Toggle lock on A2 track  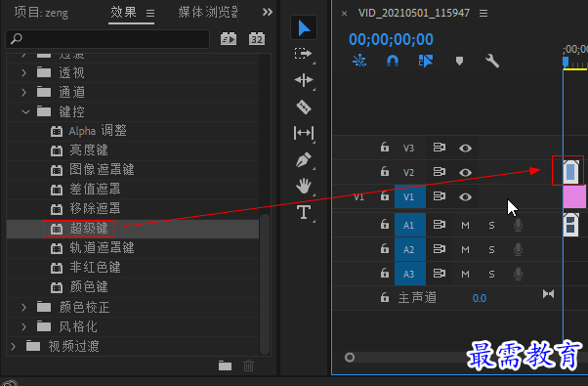385,249
